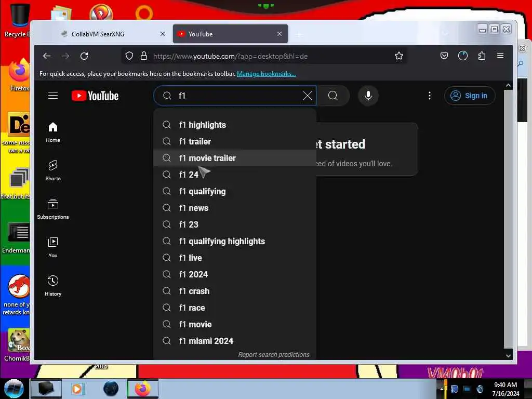Pick the f1 2024 suggestion
532x399 pixels.
[x=235, y=274]
